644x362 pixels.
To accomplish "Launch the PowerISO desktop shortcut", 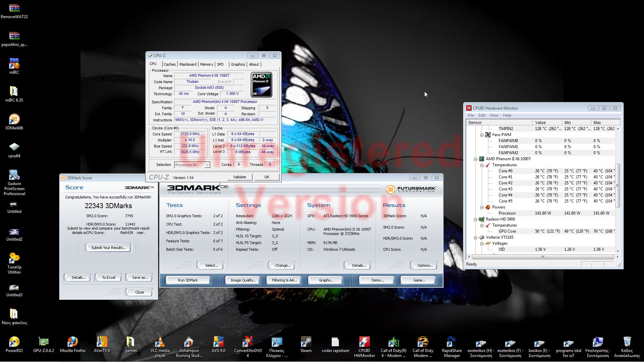I will pyautogui.click(x=14, y=345).
